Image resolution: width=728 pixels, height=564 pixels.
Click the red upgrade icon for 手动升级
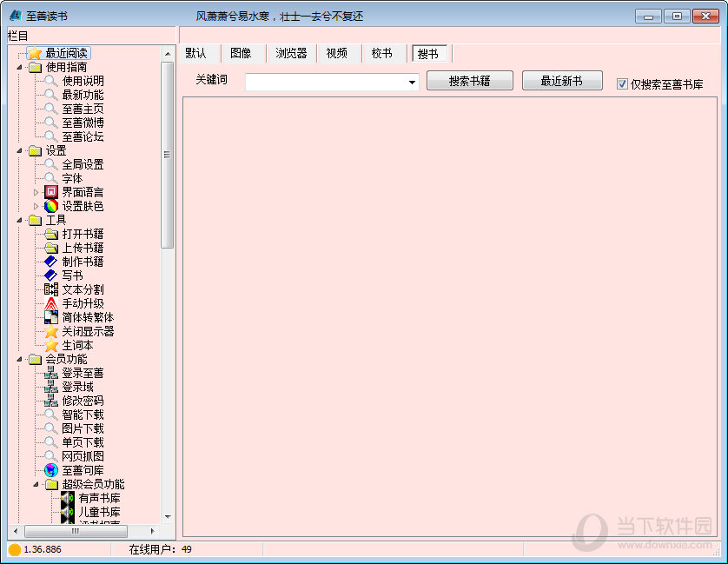click(51, 303)
